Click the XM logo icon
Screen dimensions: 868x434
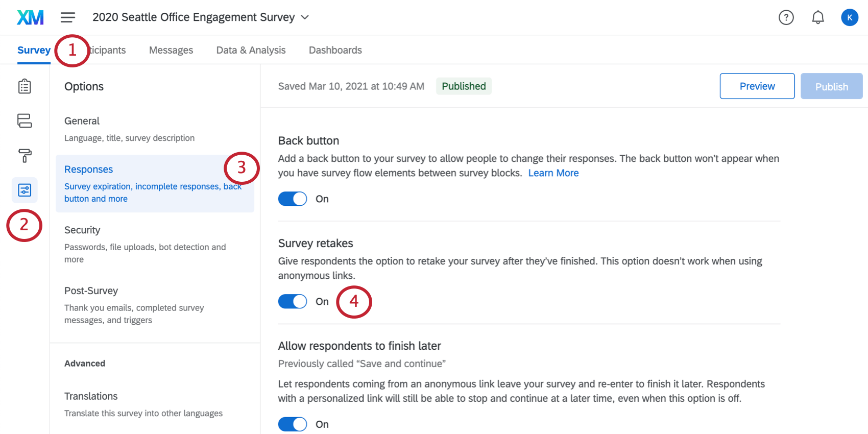coord(30,17)
